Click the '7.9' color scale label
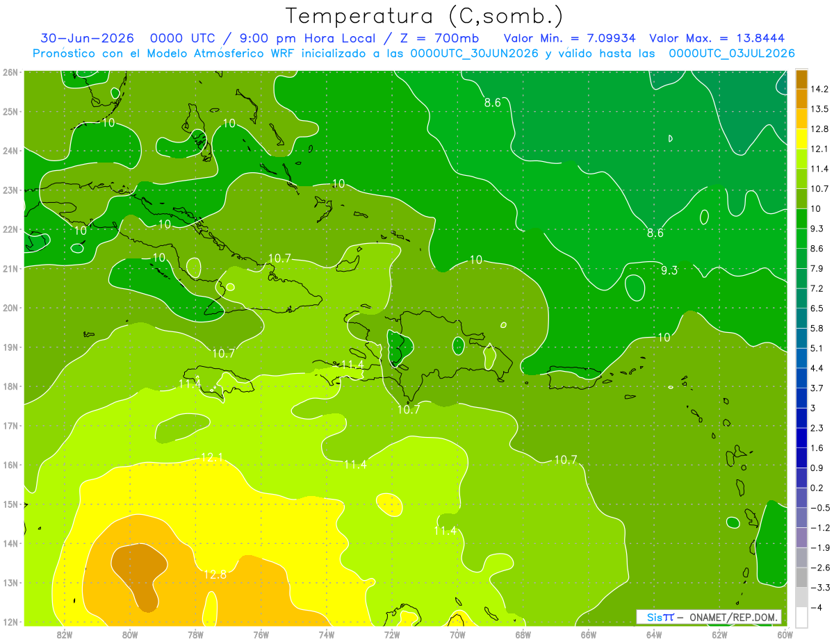Image resolution: width=834 pixels, height=644 pixels. [817, 268]
